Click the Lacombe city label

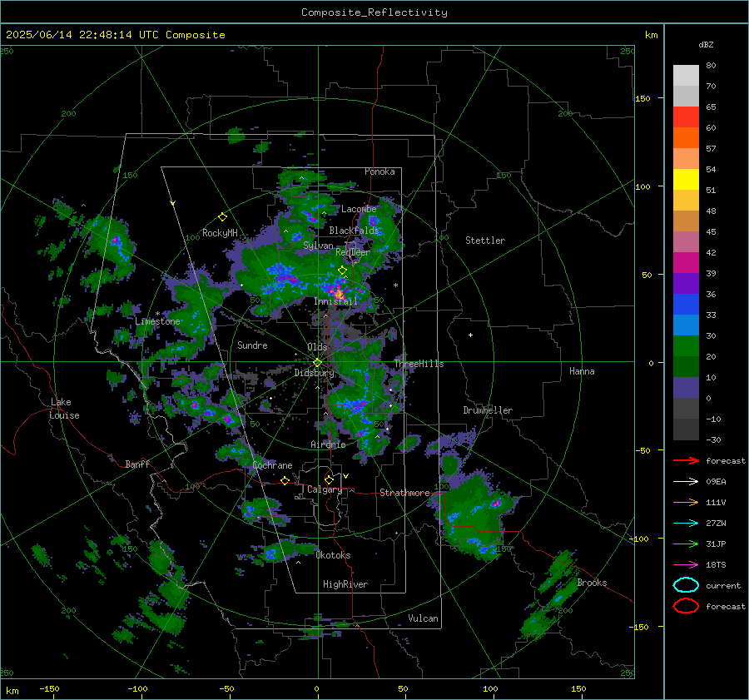pyautogui.click(x=359, y=209)
